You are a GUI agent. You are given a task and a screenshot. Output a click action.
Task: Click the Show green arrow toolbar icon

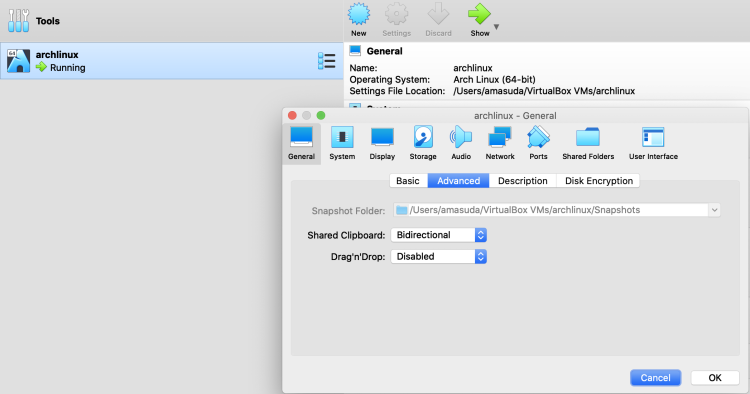point(479,14)
